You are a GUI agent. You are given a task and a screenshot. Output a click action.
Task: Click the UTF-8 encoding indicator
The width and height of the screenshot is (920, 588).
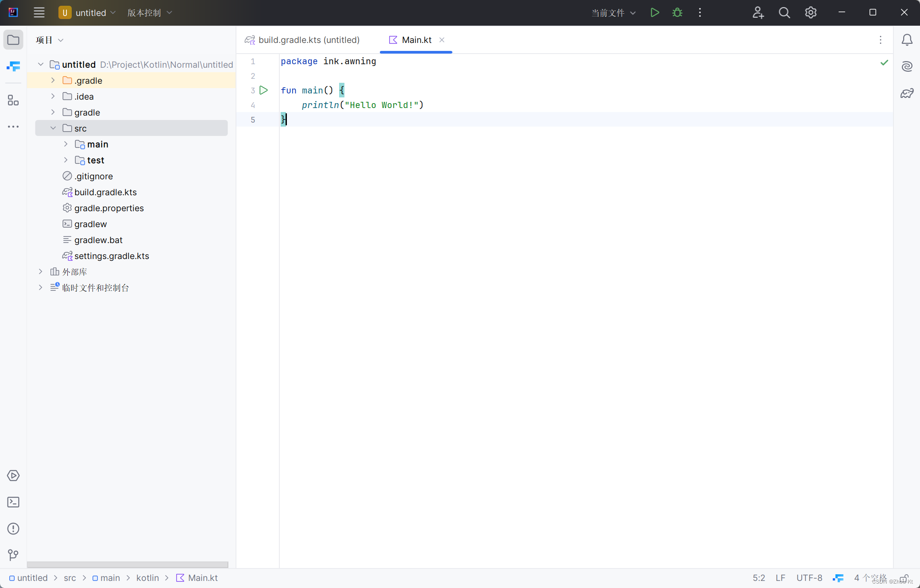[x=809, y=578]
